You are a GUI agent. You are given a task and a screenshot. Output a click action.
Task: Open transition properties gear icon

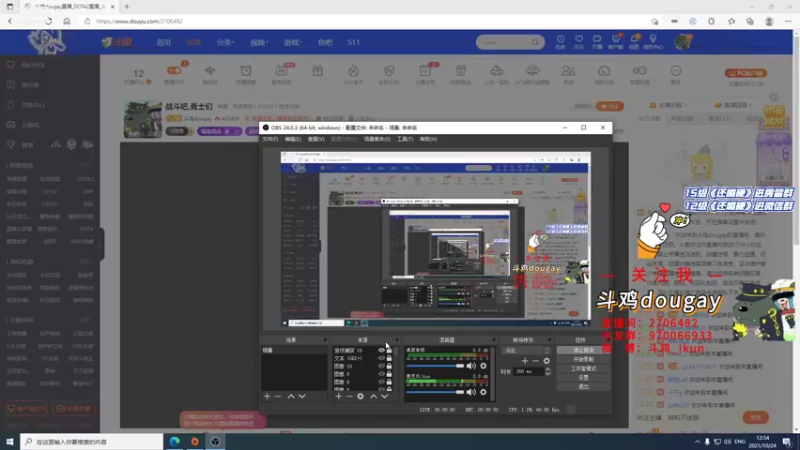546,361
